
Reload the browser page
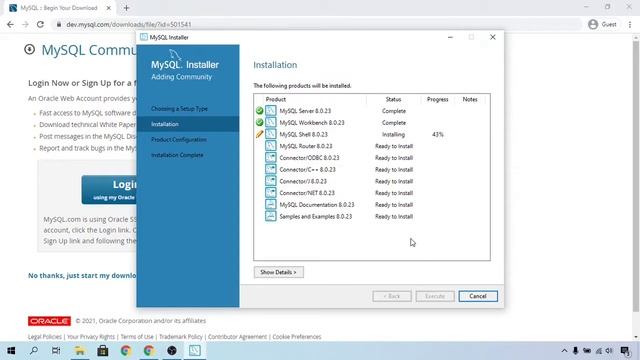(40, 24)
